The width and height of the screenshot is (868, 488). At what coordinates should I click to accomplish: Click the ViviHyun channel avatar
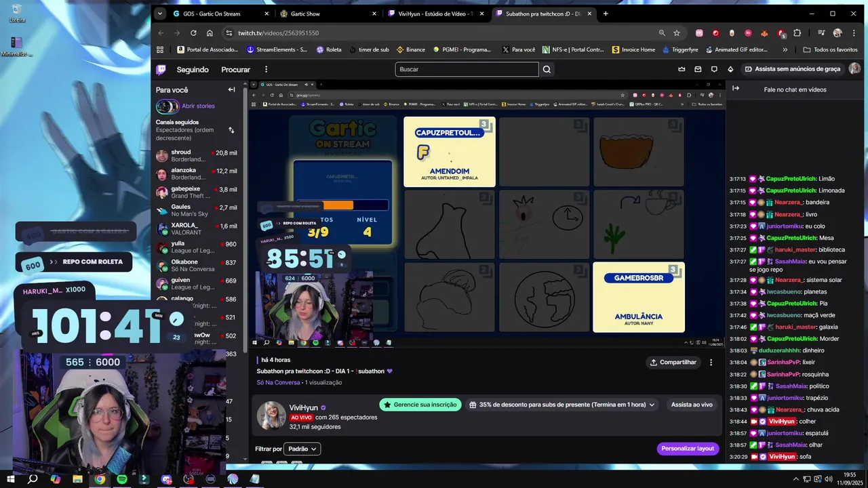(271, 415)
